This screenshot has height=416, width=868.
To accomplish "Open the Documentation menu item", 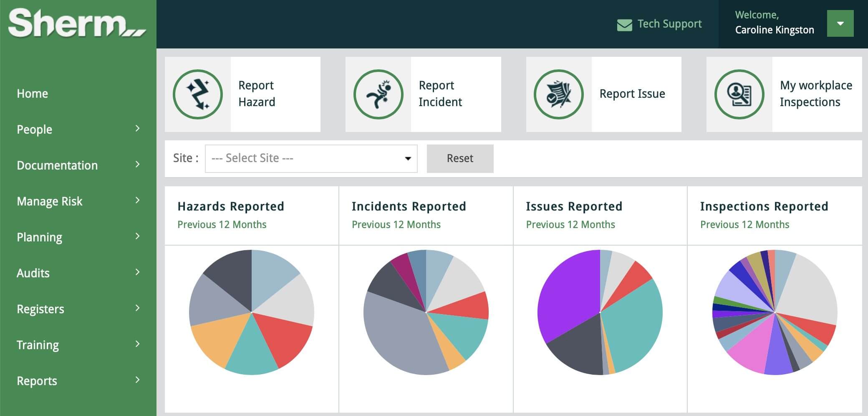I will (57, 165).
